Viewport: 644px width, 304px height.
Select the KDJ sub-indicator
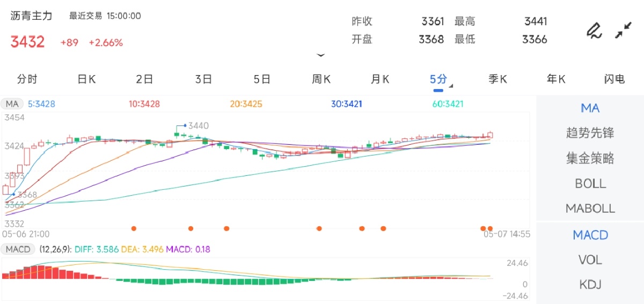pos(590,285)
